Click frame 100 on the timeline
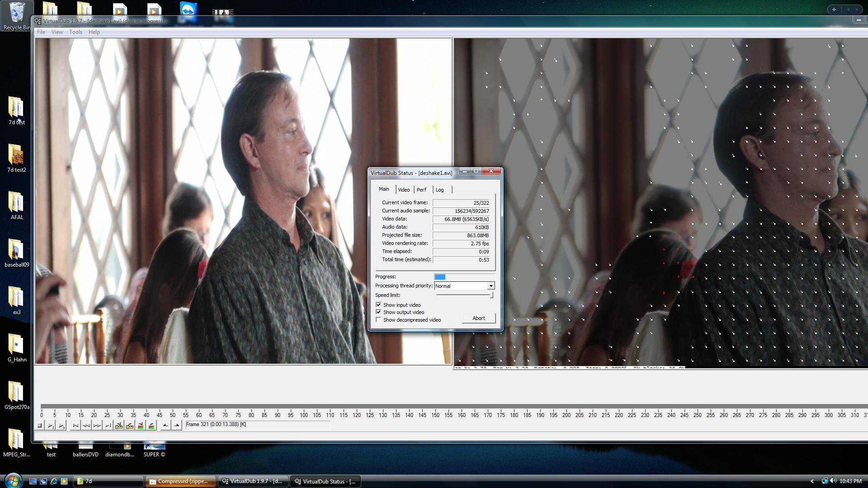 coord(304,407)
